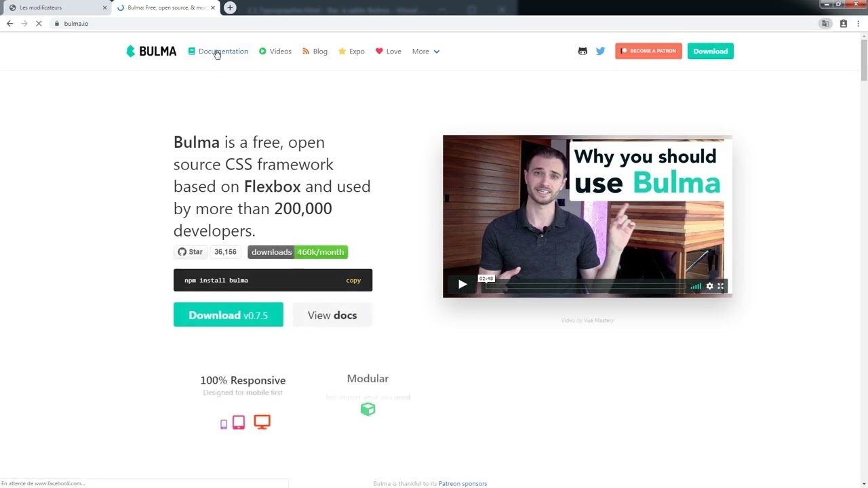Click the bulma.io address bar

(434, 24)
